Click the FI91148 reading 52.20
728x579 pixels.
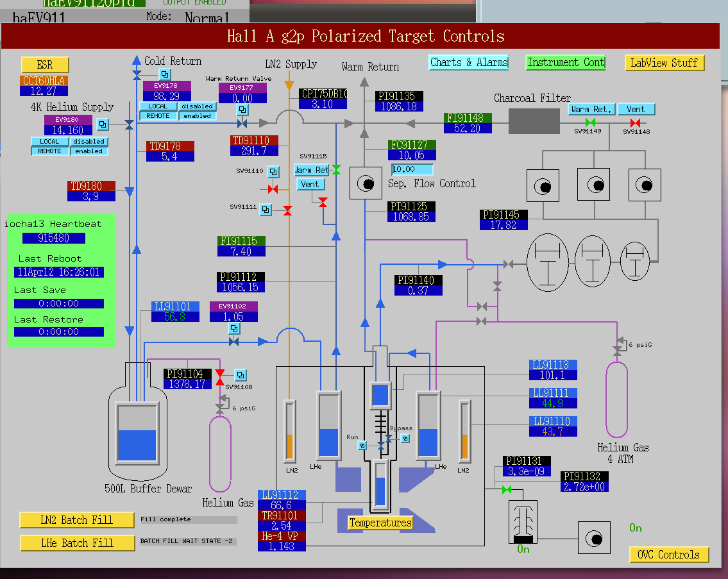tap(468, 128)
